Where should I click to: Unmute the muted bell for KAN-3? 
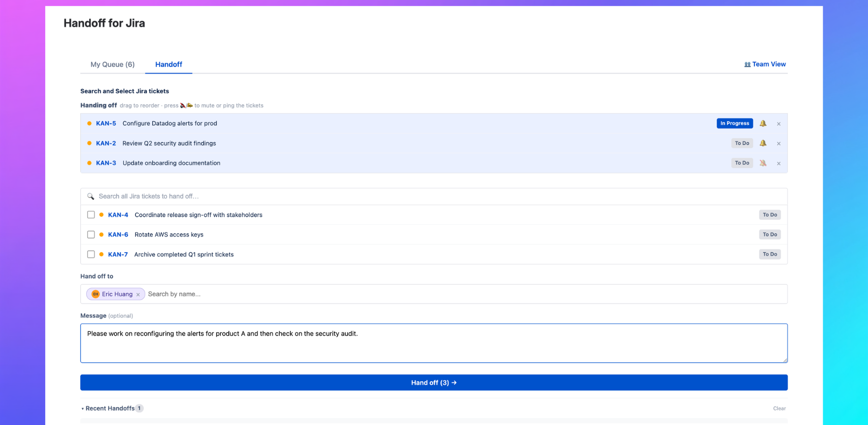(763, 163)
